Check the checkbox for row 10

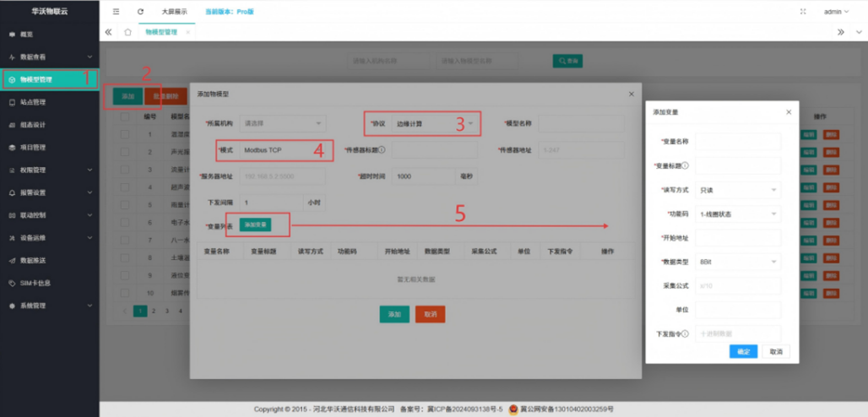click(125, 293)
